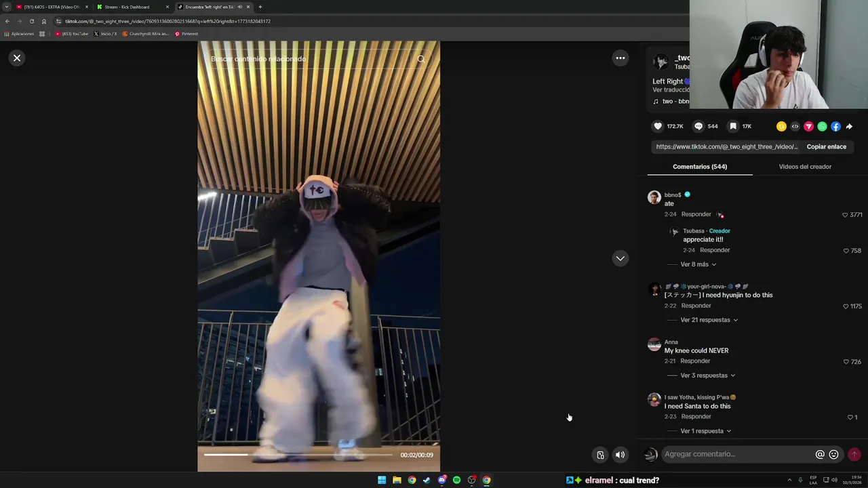Click the comment bubble icon showing 544
868x488 pixels.
click(x=698, y=126)
